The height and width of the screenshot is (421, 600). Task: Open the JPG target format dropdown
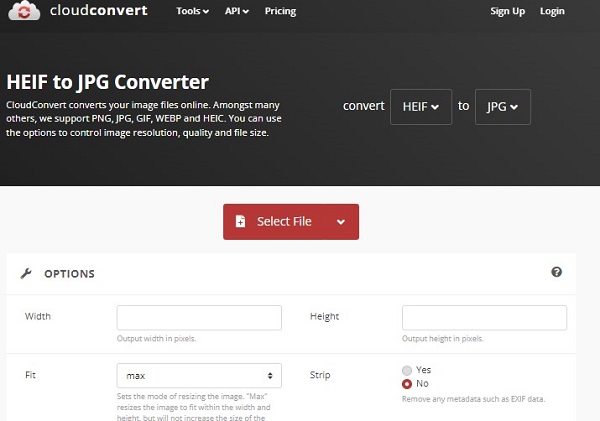pyautogui.click(x=503, y=107)
